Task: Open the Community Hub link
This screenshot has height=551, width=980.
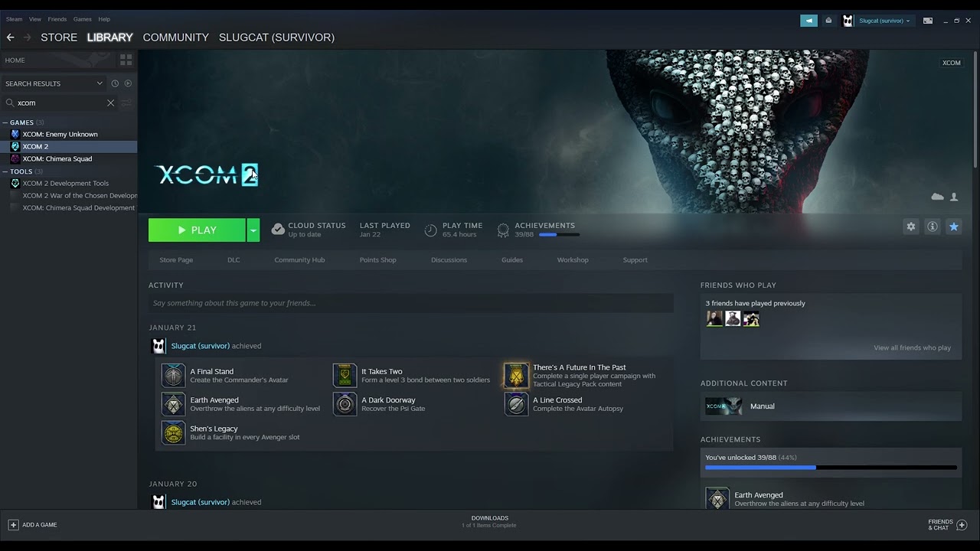Action: (299, 260)
